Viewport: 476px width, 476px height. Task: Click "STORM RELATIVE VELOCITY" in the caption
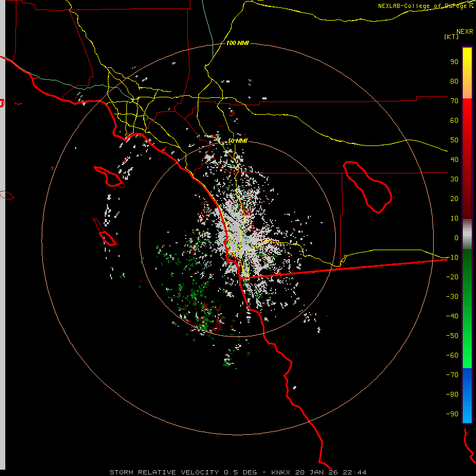[164, 472]
